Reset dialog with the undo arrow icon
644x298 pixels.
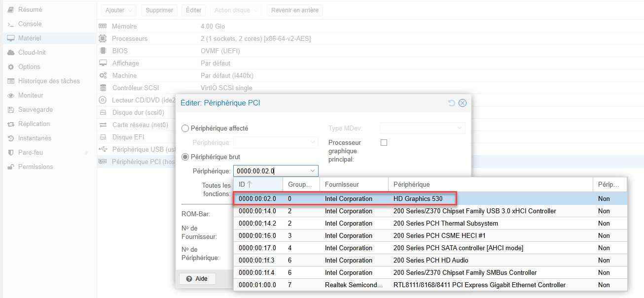(452, 103)
